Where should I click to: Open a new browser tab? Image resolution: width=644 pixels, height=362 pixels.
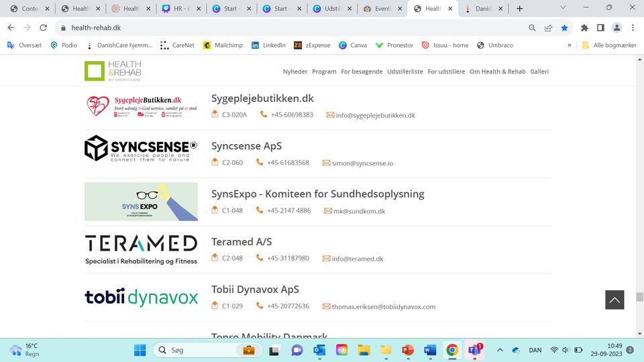(519, 9)
